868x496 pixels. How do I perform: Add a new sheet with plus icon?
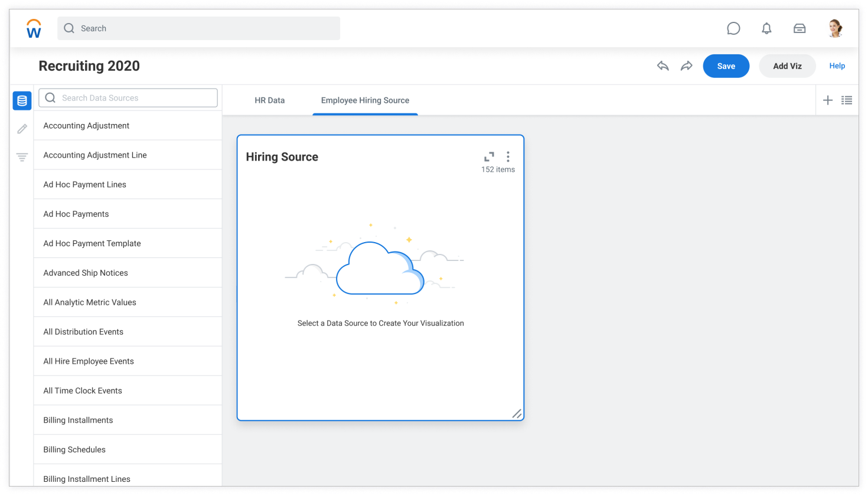pos(828,100)
